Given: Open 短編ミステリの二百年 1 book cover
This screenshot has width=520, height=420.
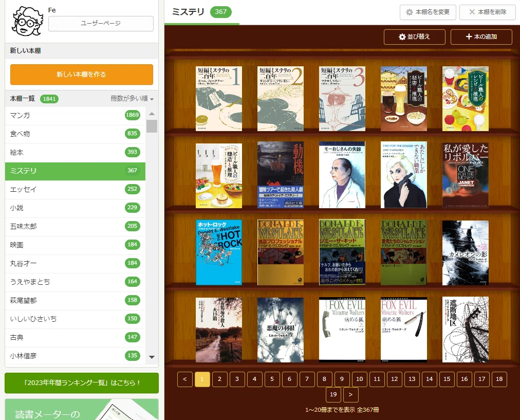Looking at the screenshot, I should pos(219,99).
